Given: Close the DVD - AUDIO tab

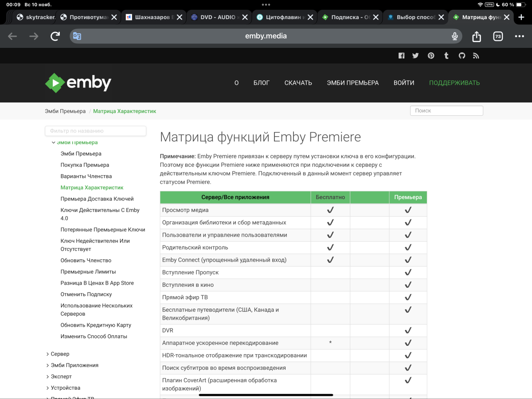Looking at the screenshot, I should 245,17.
